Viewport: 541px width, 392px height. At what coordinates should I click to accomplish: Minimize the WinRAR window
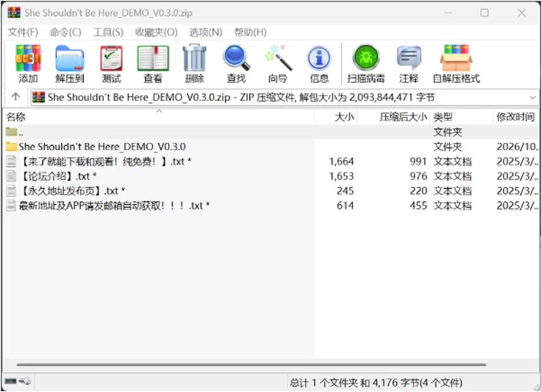click(x=448, y=13)
